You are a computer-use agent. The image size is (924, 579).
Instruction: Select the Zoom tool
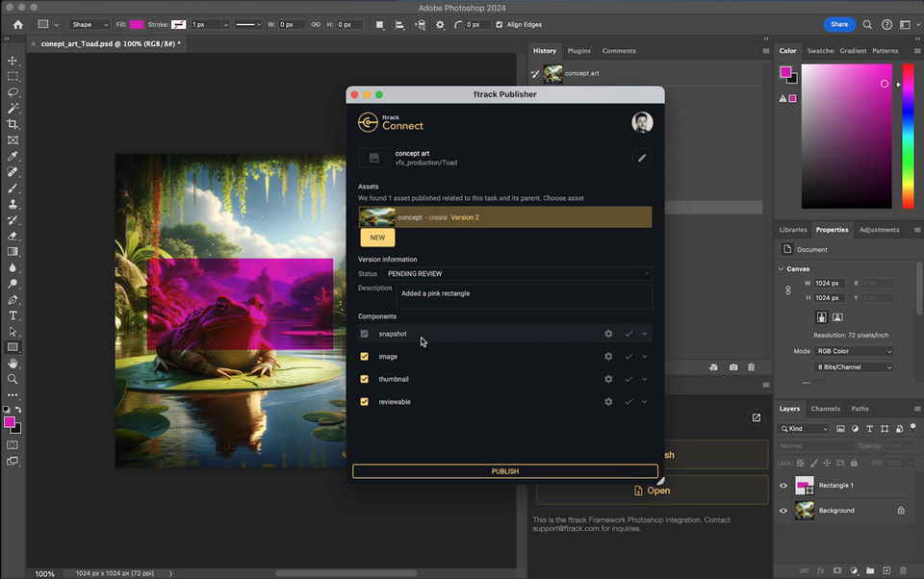pos(13,379)
